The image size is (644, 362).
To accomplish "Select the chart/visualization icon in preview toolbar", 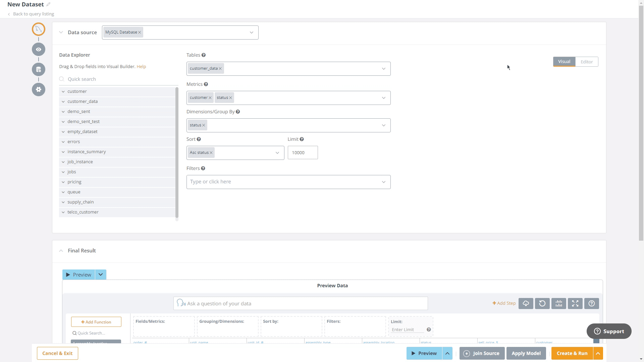I will tap(558, 303).
